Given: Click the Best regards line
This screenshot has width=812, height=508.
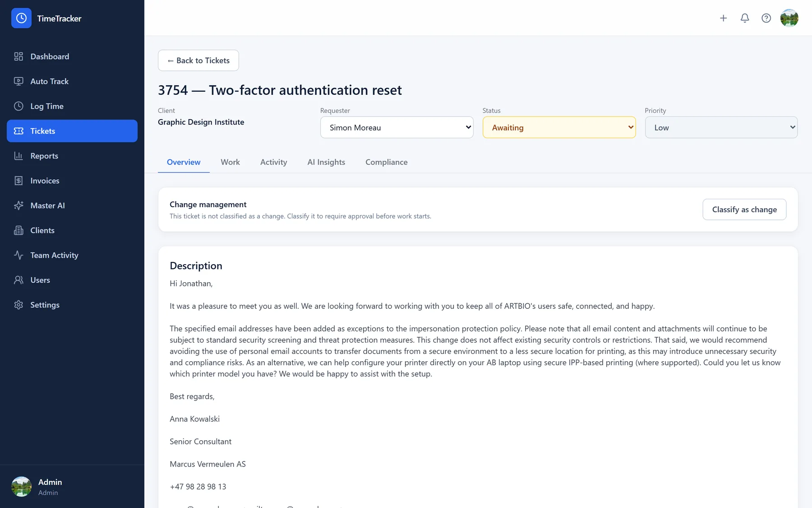Looking at the screenshot, I should click(192, 396).
